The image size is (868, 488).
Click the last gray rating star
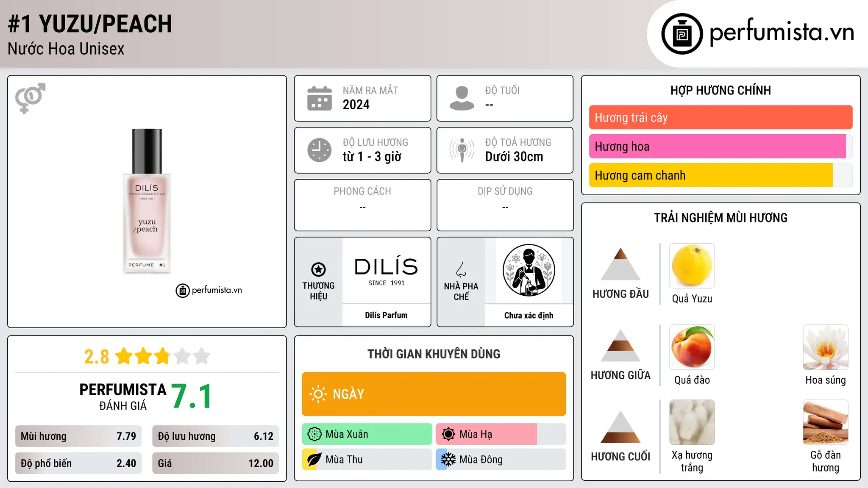(201, 356)
